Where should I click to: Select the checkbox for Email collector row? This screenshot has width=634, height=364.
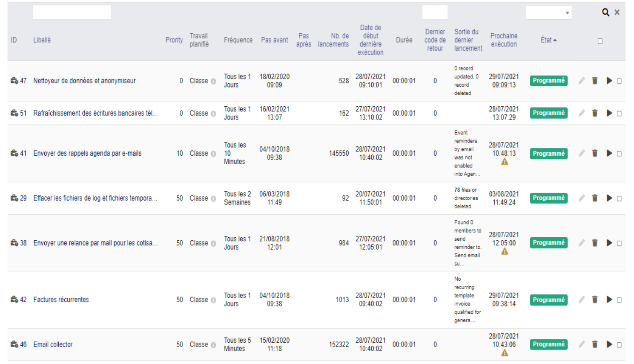[x=619, y=345]
